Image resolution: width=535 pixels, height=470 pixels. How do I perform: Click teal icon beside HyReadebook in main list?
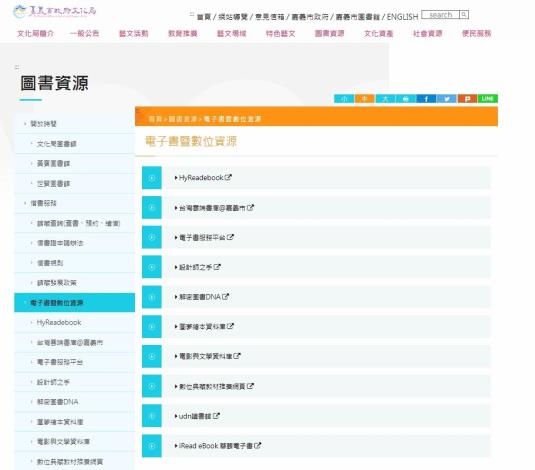click(x=152, y=178)
